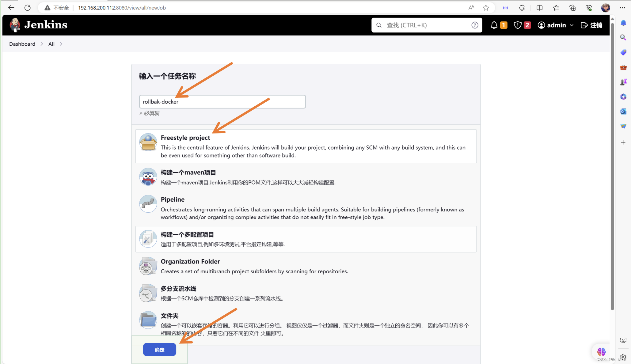
Task: Click the 注销 logout link
Action: 591,25
